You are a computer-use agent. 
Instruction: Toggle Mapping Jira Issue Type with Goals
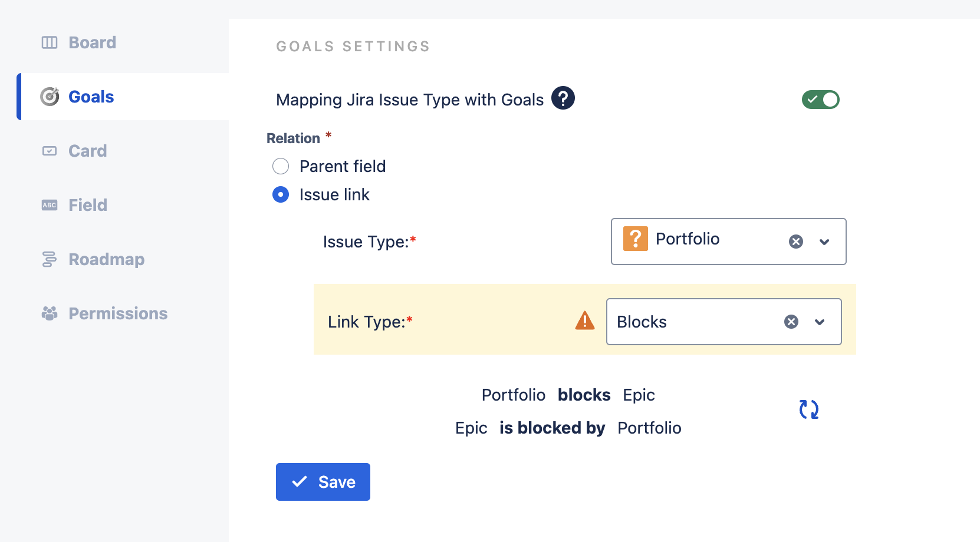tap(820, 100)
